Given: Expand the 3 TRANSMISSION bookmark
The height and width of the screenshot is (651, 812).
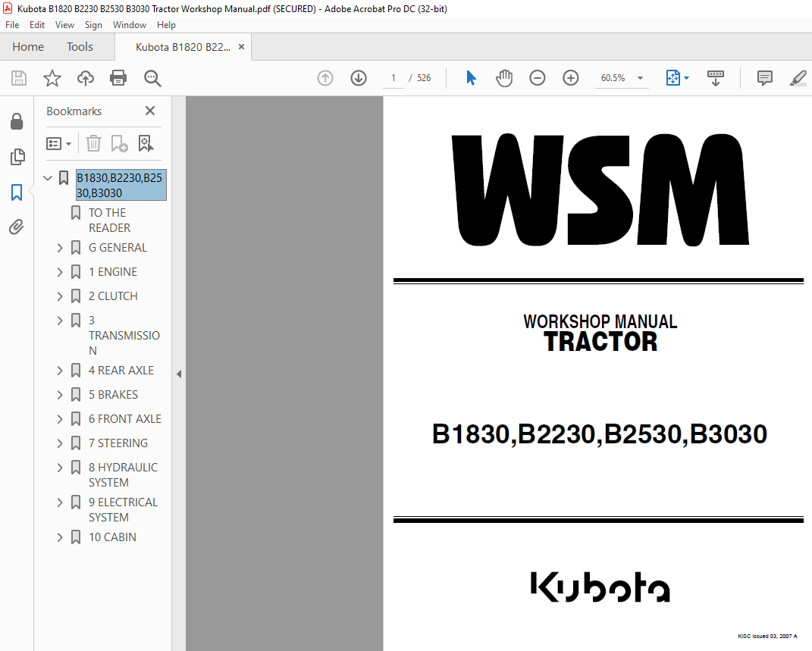Looking at the screenshot, I should coord(60,321).
